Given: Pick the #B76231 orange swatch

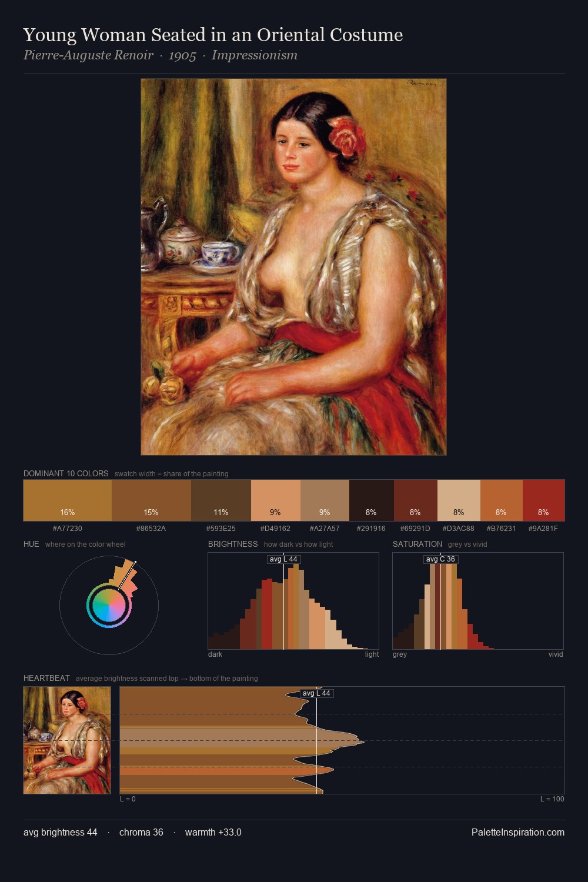Looking at the screenshot, I should click(502, 500).
